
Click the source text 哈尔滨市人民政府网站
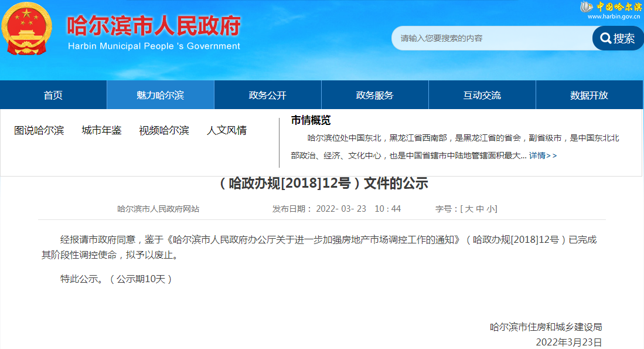158,209
